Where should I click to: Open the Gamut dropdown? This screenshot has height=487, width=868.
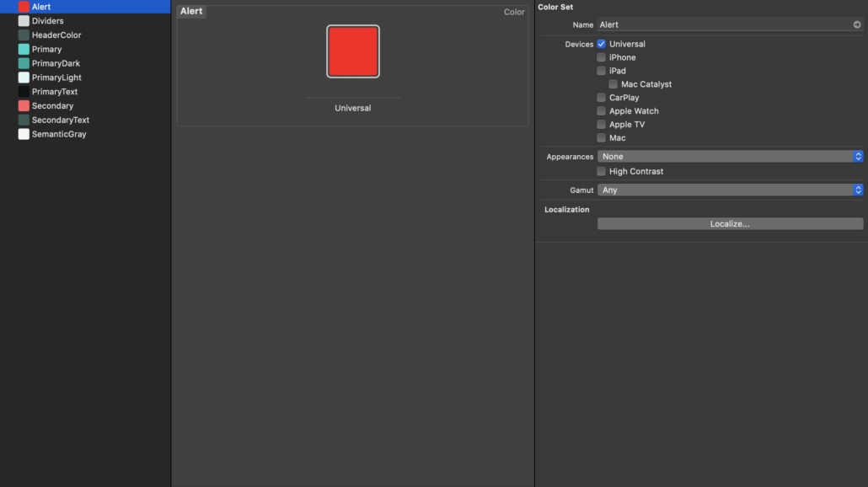tap(730, 190)
